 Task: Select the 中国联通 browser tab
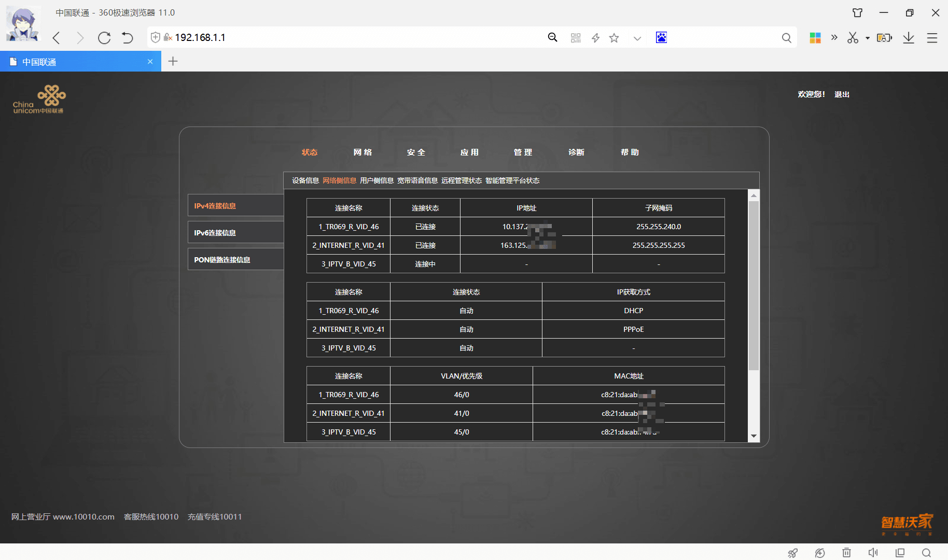[x=80, y=61]
